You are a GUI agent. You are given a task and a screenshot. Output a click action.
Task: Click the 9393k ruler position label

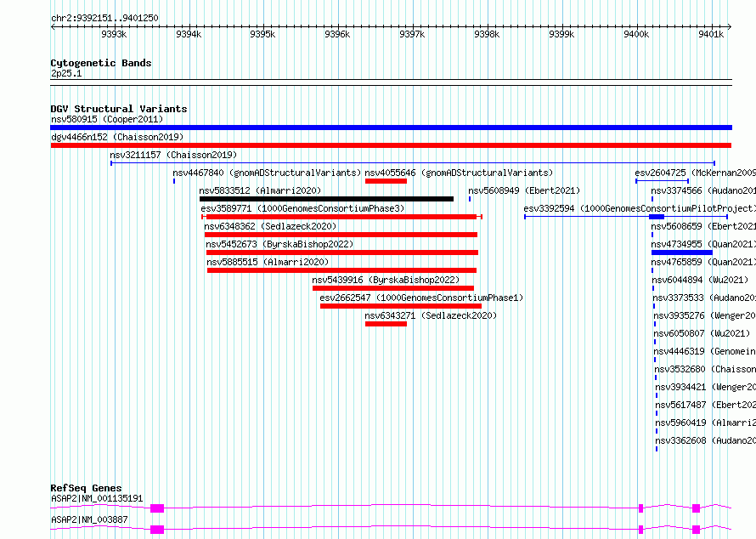(x=114, y=34)
